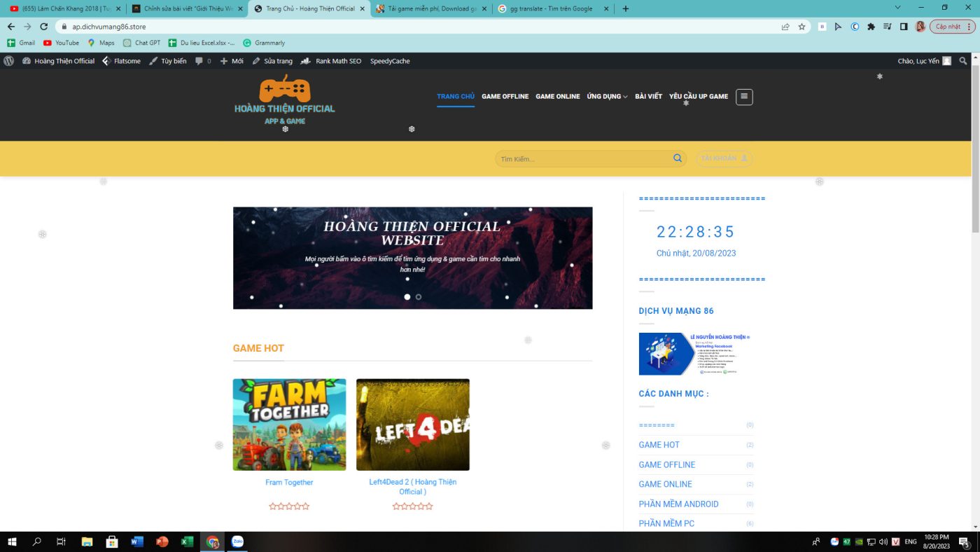Rate Left4Dead 2 using its stars
This screenshot has height=552, width=980.
[x=413, y=506]
